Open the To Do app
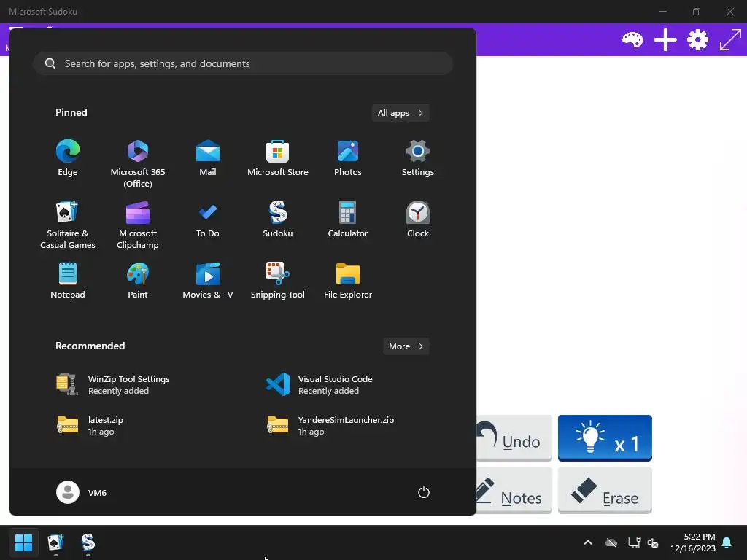The height and width of the screenshot is (560, 747). pos(208,219)
